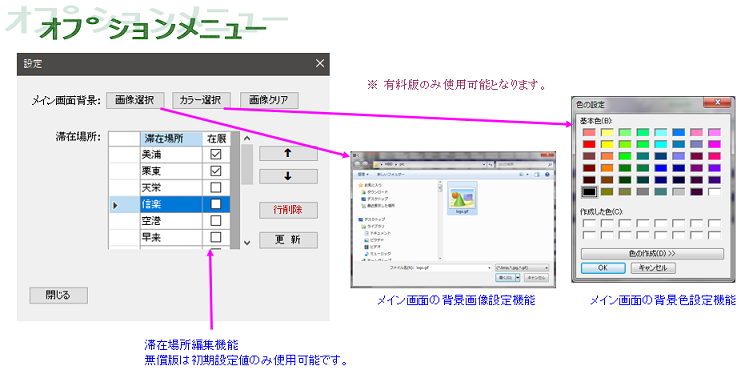Select the black basic color swatch
This screenshot has height=370, width=741.
tap(588, 192)
